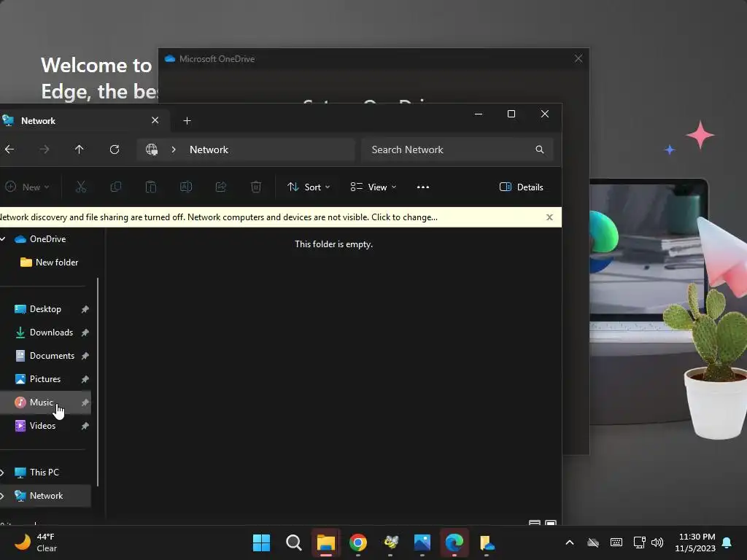Viewport: 747px width, 560px height.
Task: Click File Explorer in the taskbar
Action: click(x=326, y=542)
